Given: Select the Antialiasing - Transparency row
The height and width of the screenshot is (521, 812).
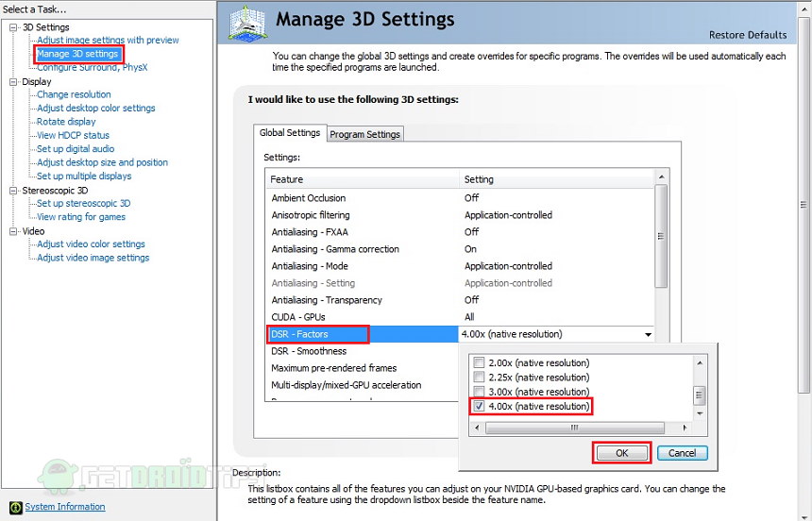Looking at the screenshot, I should pos(460,300).
